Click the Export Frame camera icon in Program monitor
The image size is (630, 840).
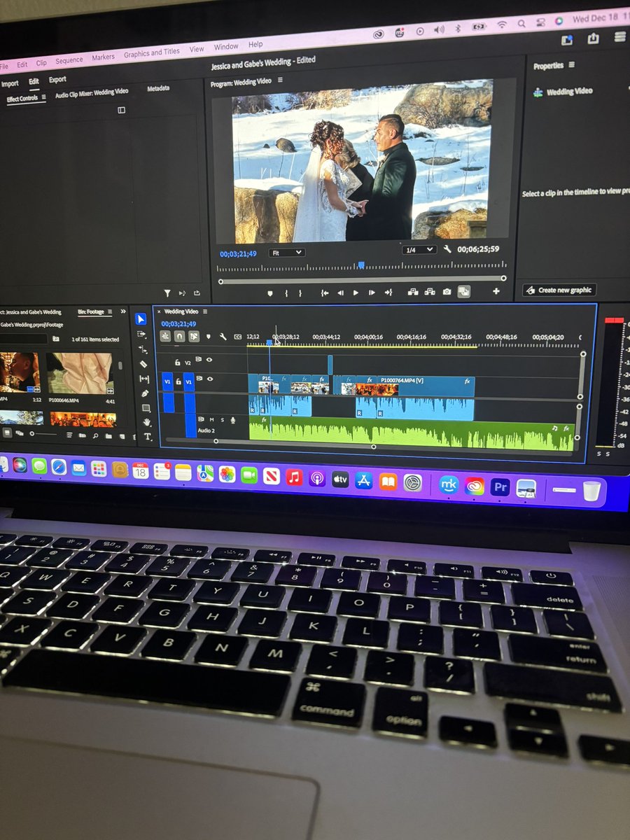447,291
